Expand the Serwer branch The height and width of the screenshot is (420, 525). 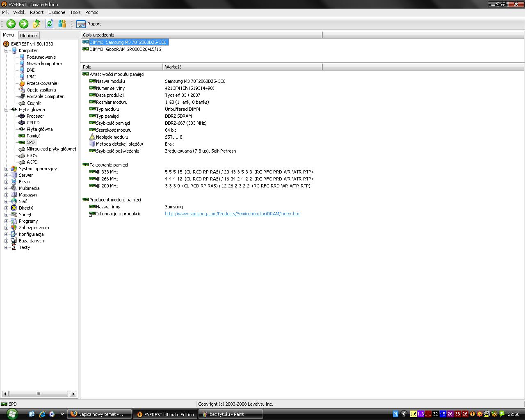(7, 175)
